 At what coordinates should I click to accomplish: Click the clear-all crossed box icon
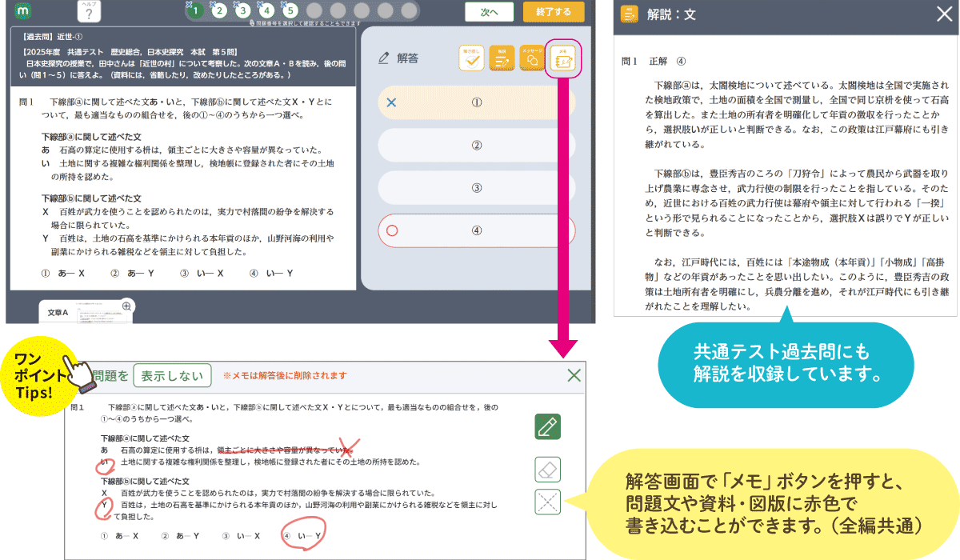[x=548, y=502]
